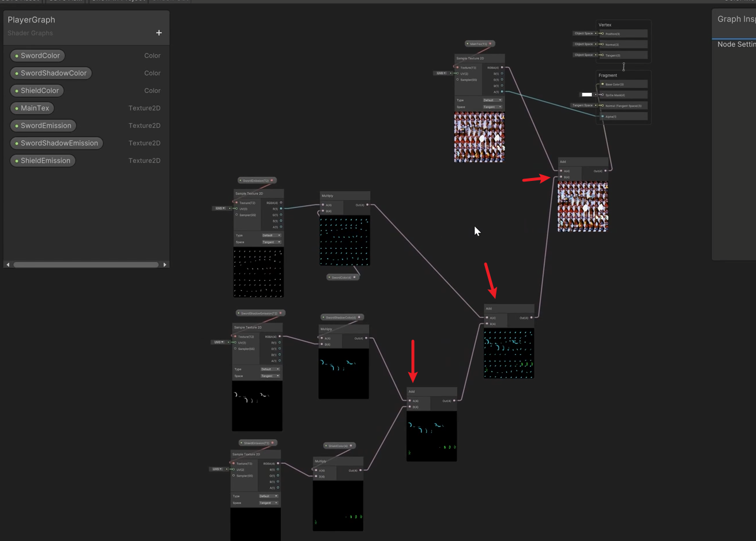The height and width of the screenshot is (541, 756).
Task: Select preview thumbnail of Add node feeding Base Color
Action: tap(582, 206)
